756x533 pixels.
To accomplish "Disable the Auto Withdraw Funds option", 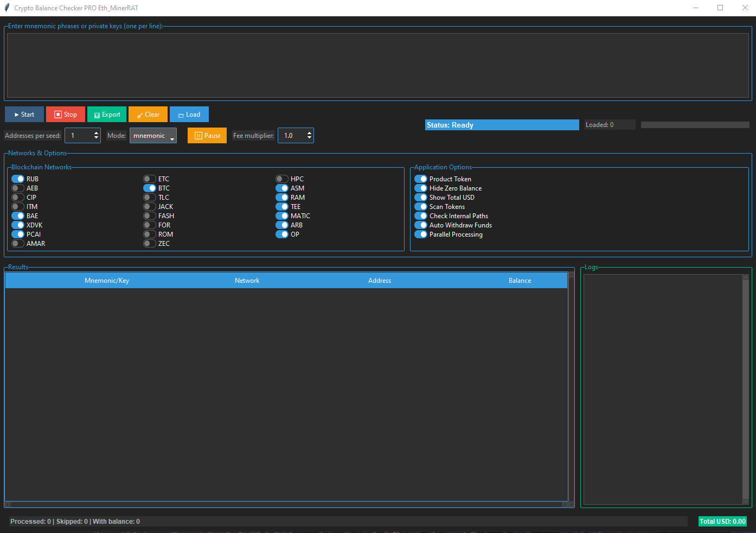I will tap(421, 225).
